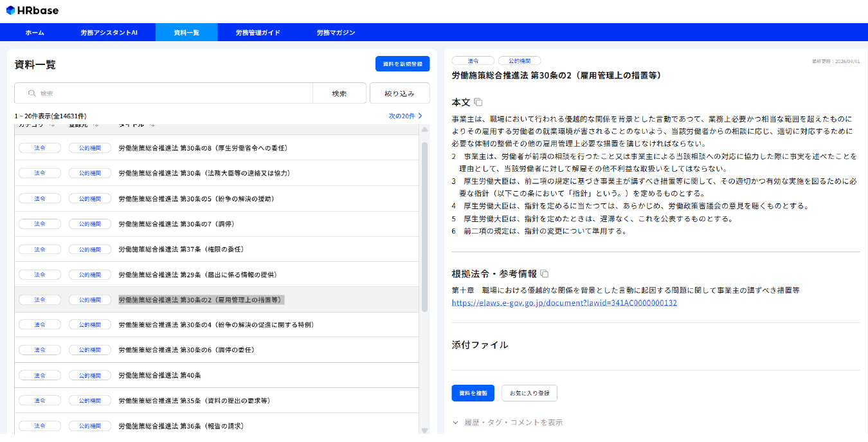Copy 根拠法令・参考情報 with its copy icon
Screen dimensions: 868x442
point(544,273)
